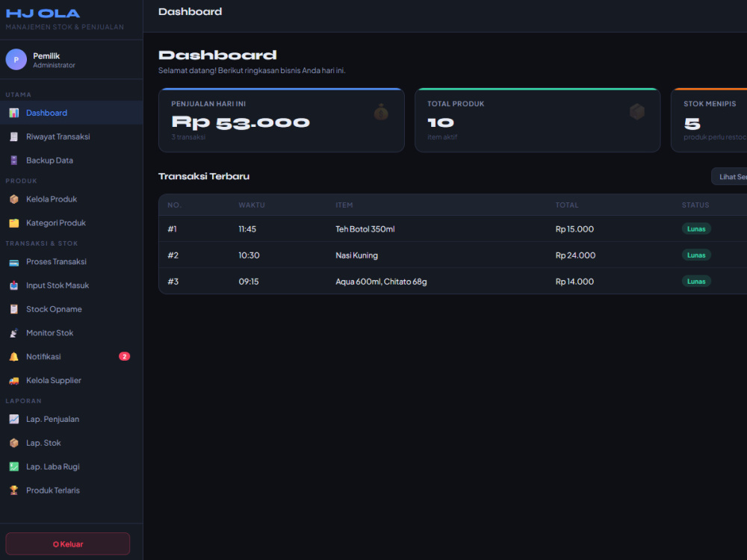Image resolution: width=747 pixels, height=560 pixels.
Task: Click Lunas status for Aqua 600ml row
Action: pos(696,281)
